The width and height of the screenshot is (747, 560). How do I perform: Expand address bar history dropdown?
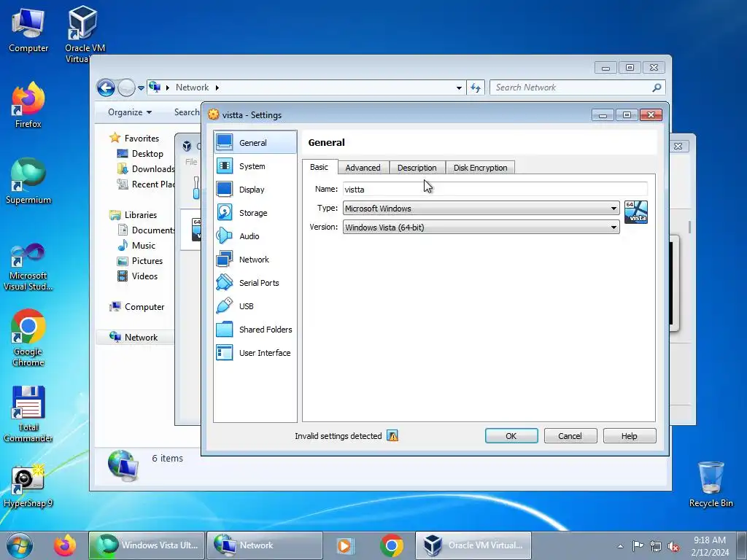pos(459,87)
